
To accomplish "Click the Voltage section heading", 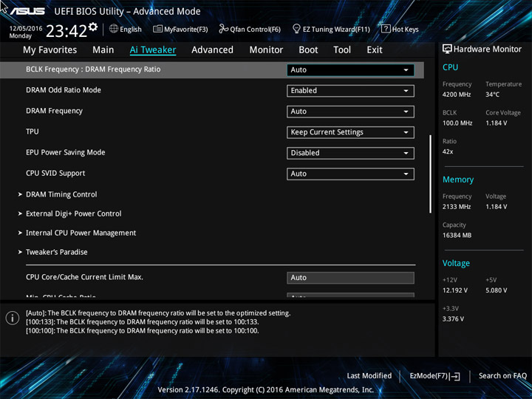I will (x=456, y=263).
